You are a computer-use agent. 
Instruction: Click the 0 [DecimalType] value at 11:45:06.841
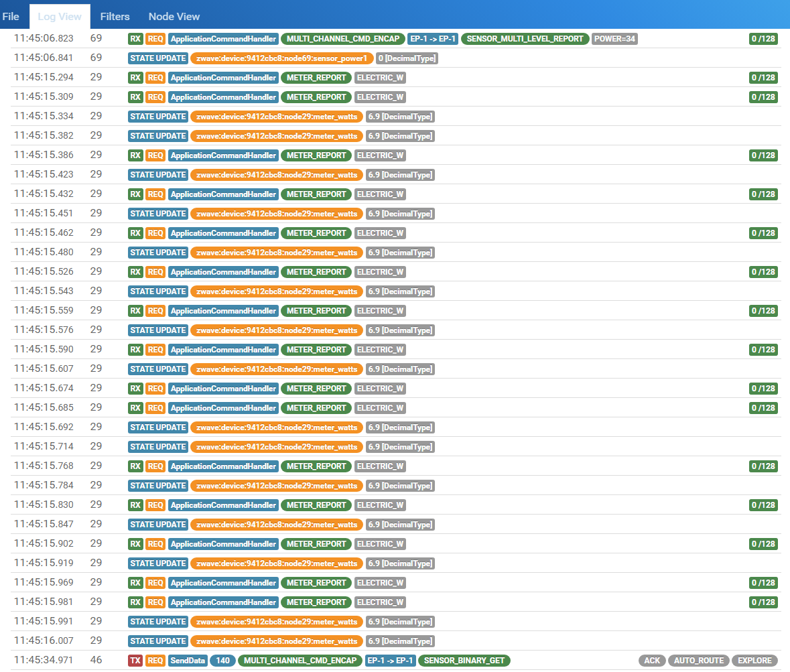click(407, 58)
